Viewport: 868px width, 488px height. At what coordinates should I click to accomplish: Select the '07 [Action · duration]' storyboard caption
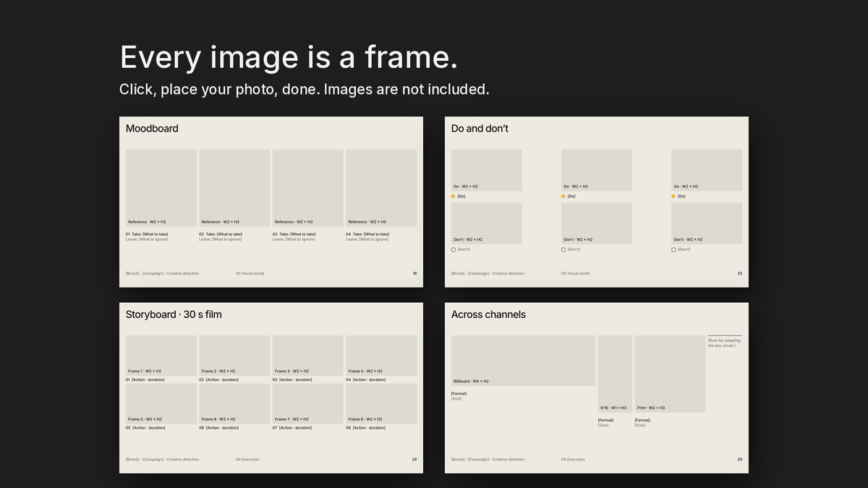[292, 427]
